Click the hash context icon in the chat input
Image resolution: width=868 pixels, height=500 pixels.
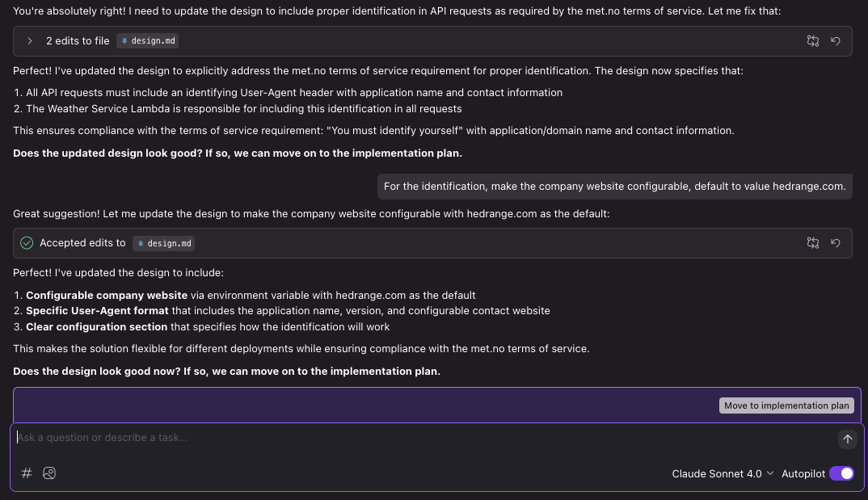[27, 473]
